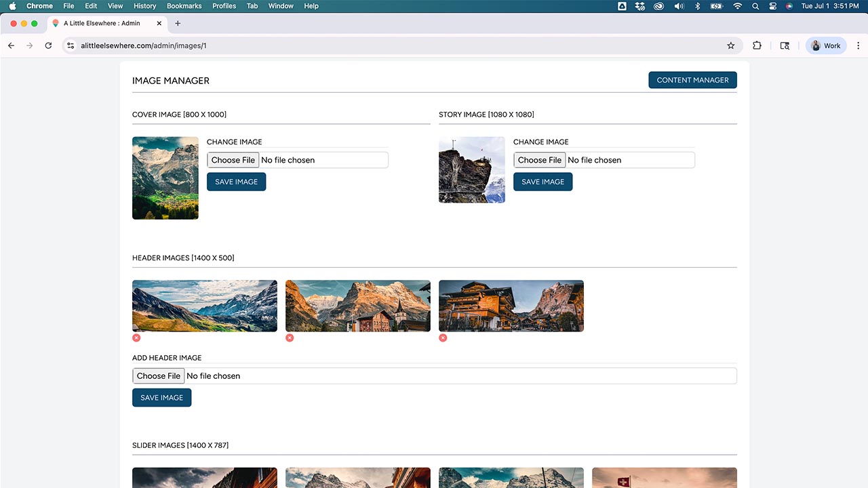
Task: Reload the page with the refresh icon
Action: (x=48, y=45)
